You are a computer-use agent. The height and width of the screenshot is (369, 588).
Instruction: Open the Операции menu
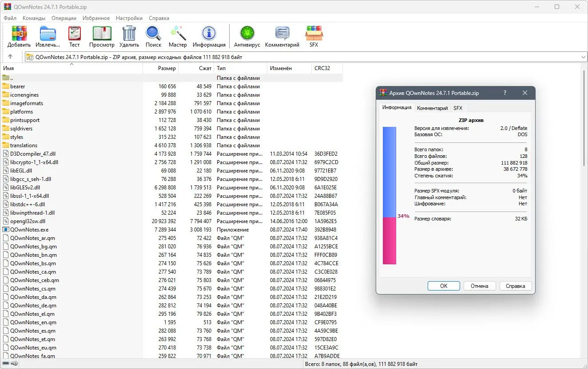(64, 18)
